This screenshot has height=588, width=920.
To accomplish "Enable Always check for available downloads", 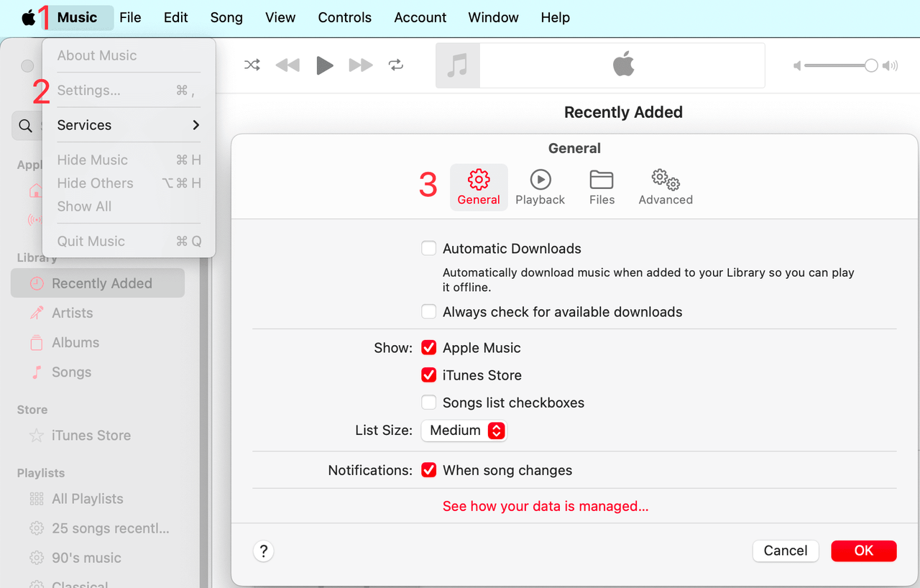I will [429, 312].
